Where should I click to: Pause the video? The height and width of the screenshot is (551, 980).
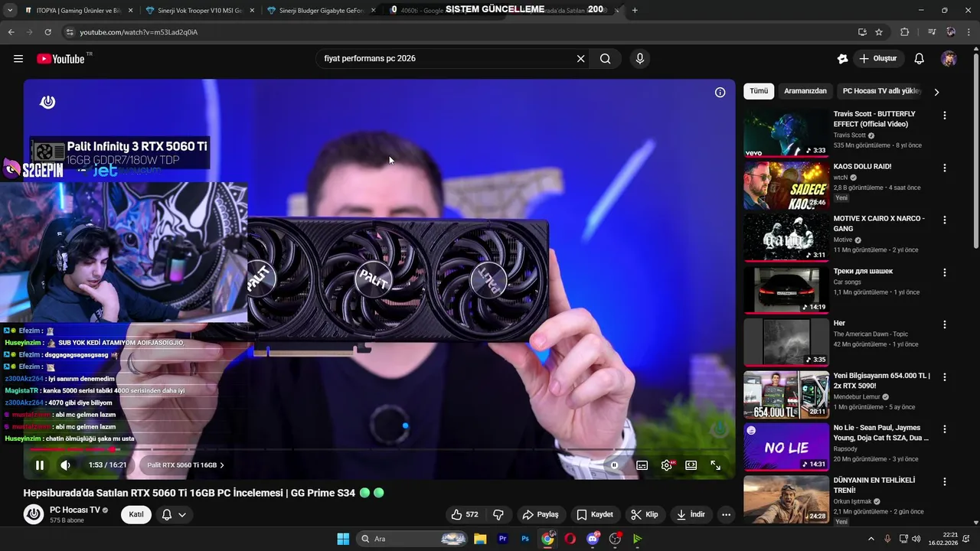click(x=40, y=465)
